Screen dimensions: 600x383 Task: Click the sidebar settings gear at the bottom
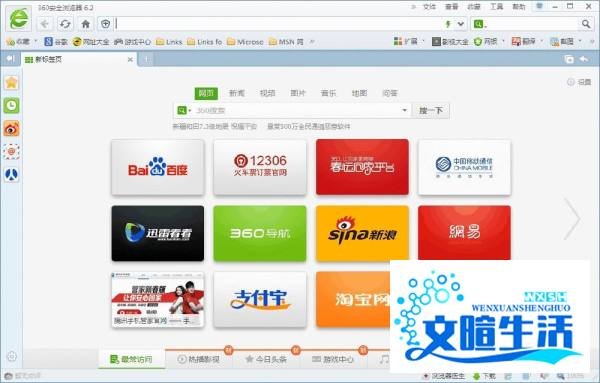click(12, 356)
